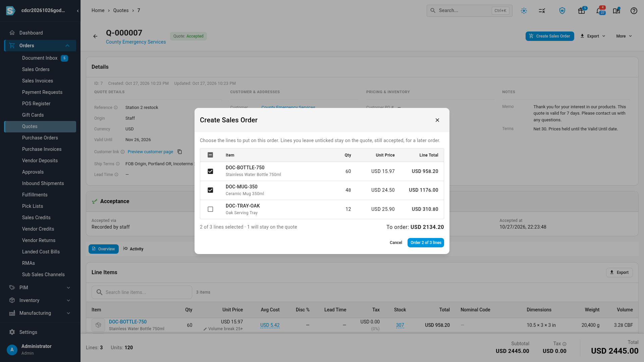Focus the top Search field
644x362 pixels.
tap(469, 11)
